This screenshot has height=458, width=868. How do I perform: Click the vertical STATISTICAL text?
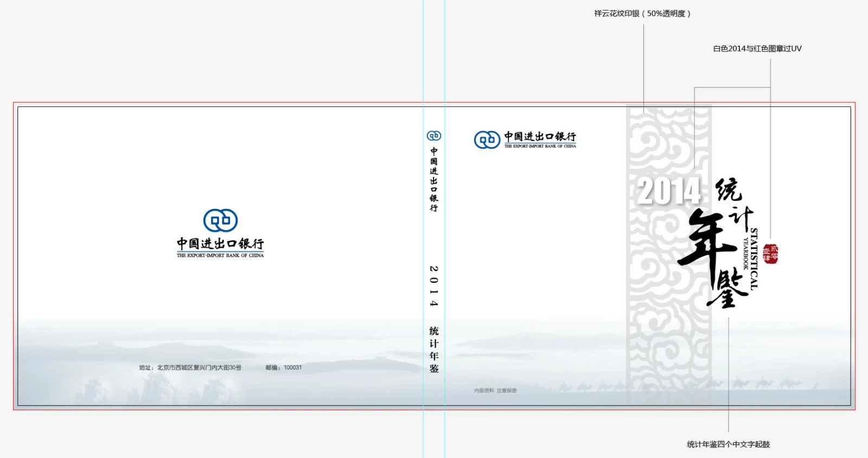point(754,259)
